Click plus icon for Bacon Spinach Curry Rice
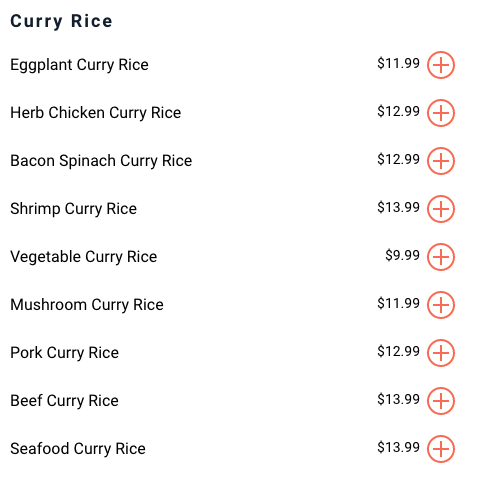This screenshot has height=482, width=480. (441, 161)
